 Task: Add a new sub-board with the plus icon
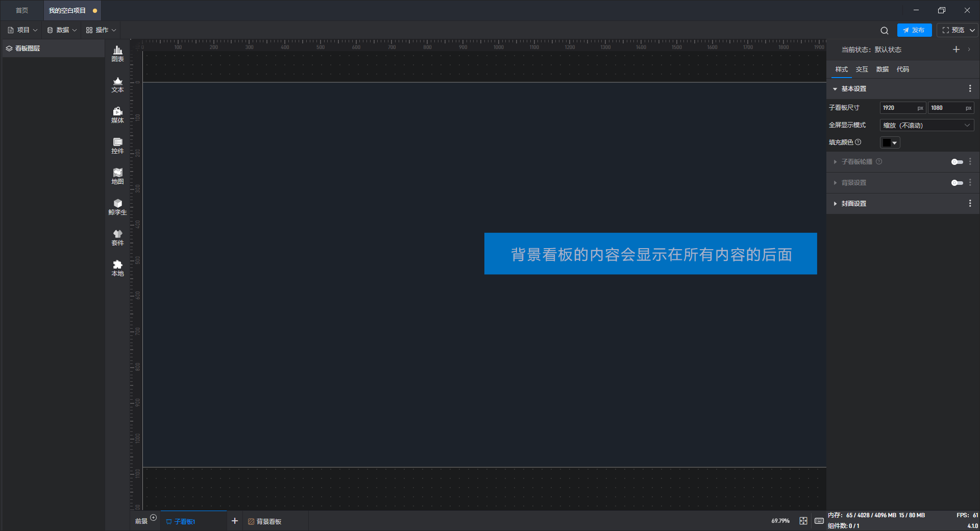pos(235,521)
